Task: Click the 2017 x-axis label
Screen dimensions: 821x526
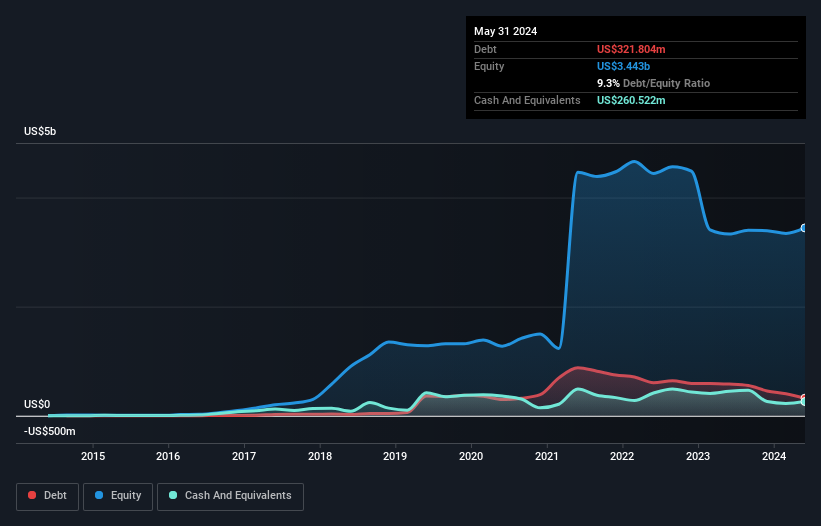Action: (244, 456)
